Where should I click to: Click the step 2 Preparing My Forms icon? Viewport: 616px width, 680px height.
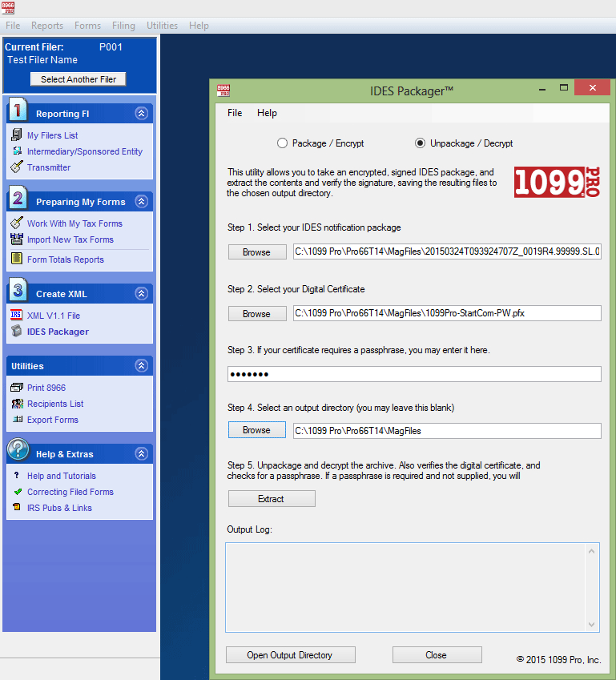click(x=18, y=198)
